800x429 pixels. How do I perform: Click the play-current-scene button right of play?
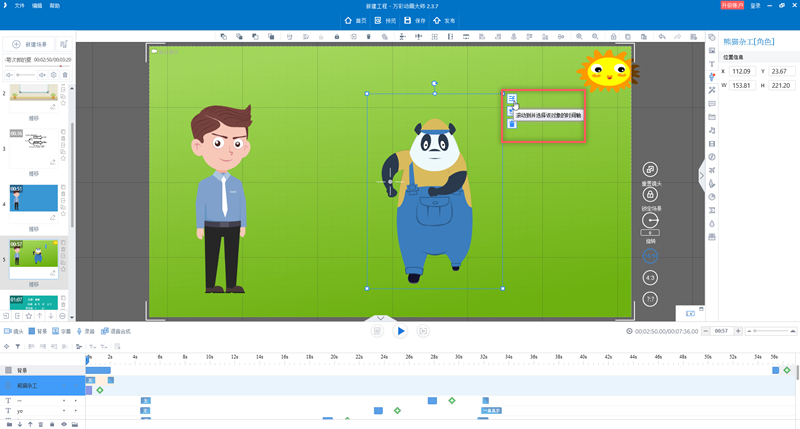tap(423, 331)
